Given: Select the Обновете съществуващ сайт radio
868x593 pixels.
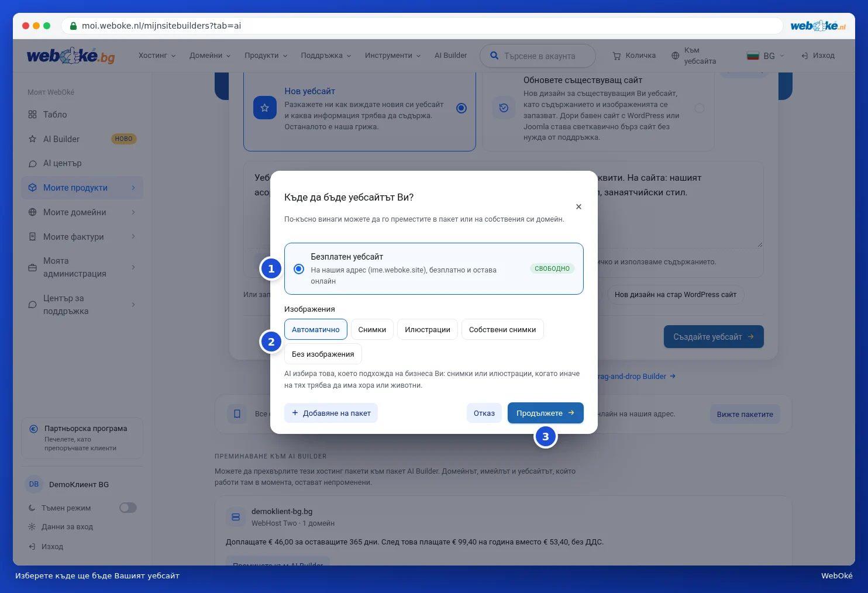Looking at the screenshot, I should (x=700, y=108).
